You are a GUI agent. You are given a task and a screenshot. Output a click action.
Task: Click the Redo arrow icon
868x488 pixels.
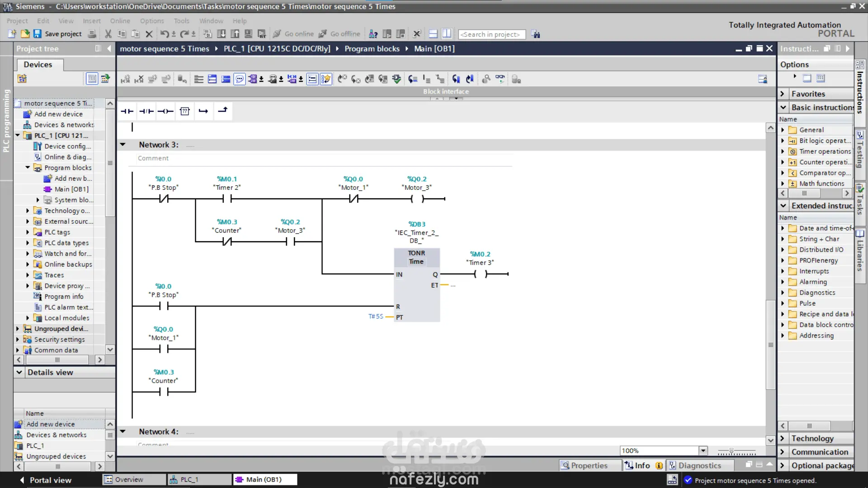184,34
